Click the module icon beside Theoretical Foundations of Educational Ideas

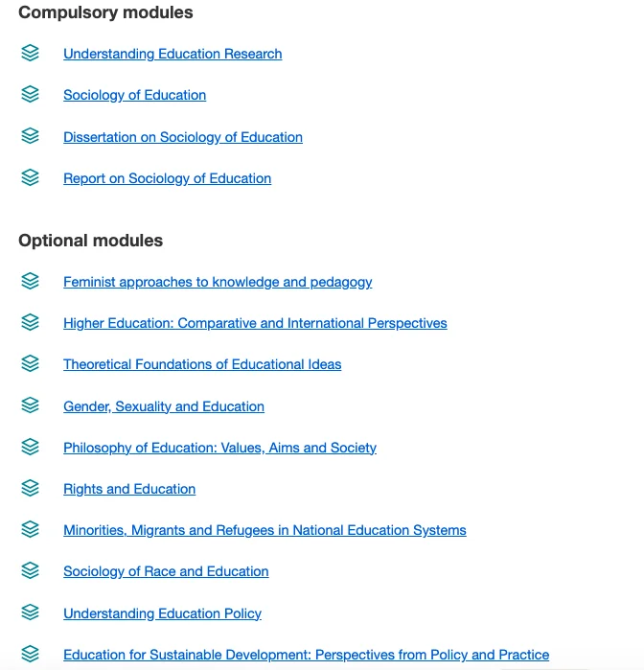(30, 363)
